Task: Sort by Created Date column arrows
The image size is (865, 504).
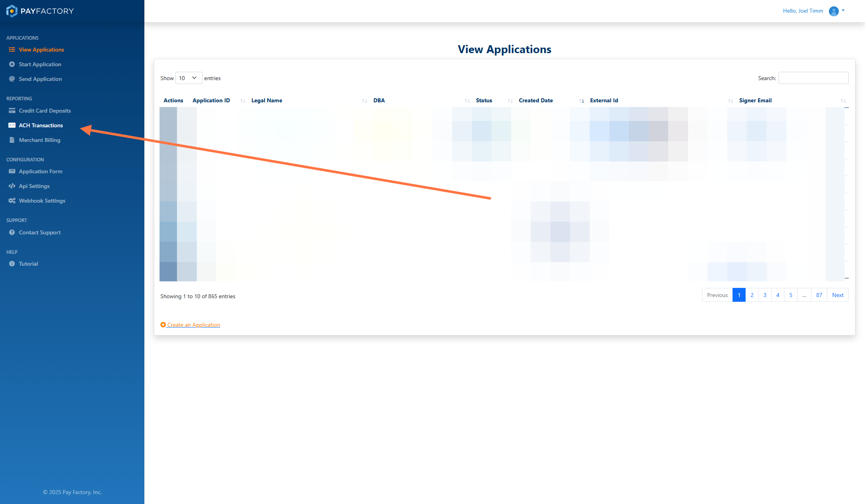Action: (x=581, y=101)
